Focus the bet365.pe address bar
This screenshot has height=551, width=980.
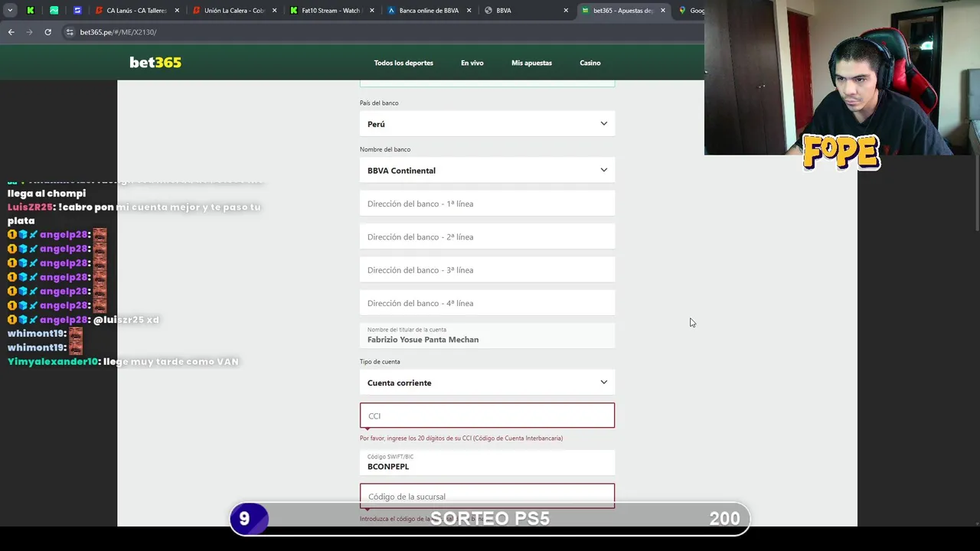383,32
